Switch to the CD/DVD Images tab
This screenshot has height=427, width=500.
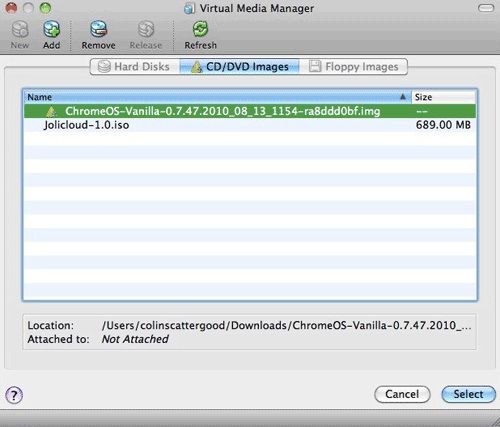pos(239,67)
